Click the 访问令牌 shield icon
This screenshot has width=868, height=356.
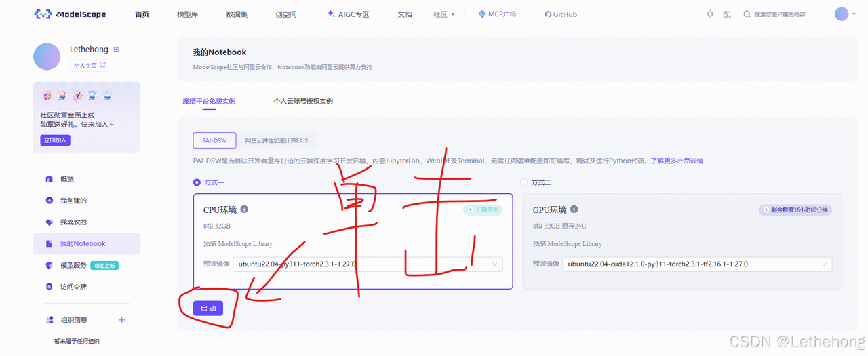coord(49,287)
